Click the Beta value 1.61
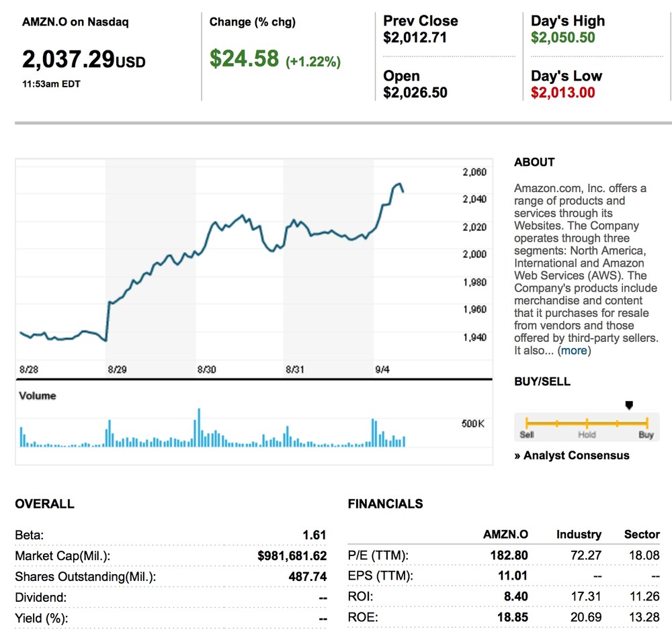Screen dimensions: 672x636 pyautogui.click(x=314, y=535)
